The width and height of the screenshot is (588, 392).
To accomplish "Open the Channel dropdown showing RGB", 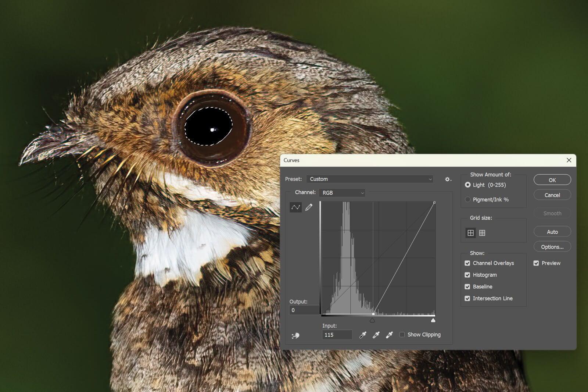I will click(342, 192).
